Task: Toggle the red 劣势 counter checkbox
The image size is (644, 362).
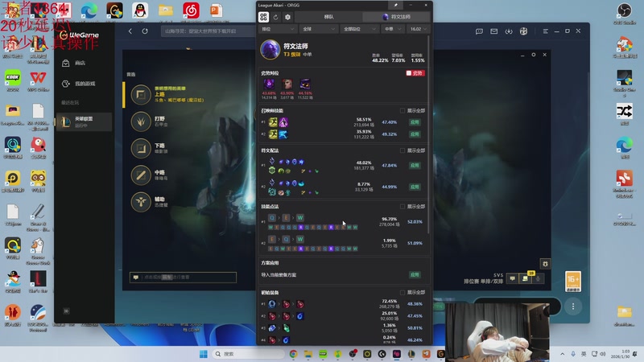Action: click(x=415, y=73)
